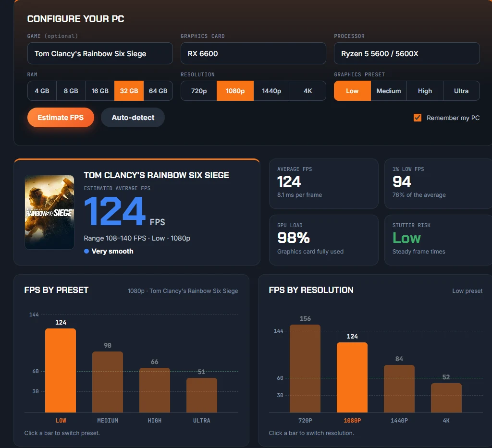Select 4 GB RAM option
Screen dimensions: 492x448
pyautogui.click(x=42, y=91)
